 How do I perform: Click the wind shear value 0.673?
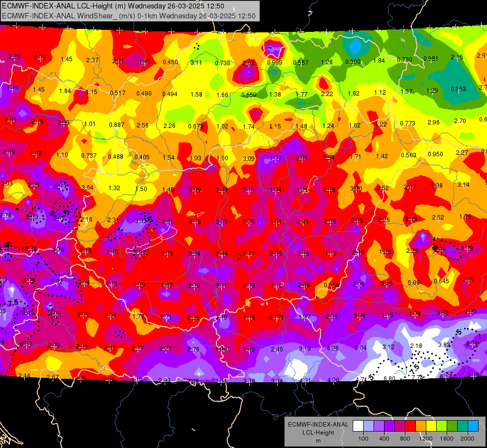pos(195,126)
